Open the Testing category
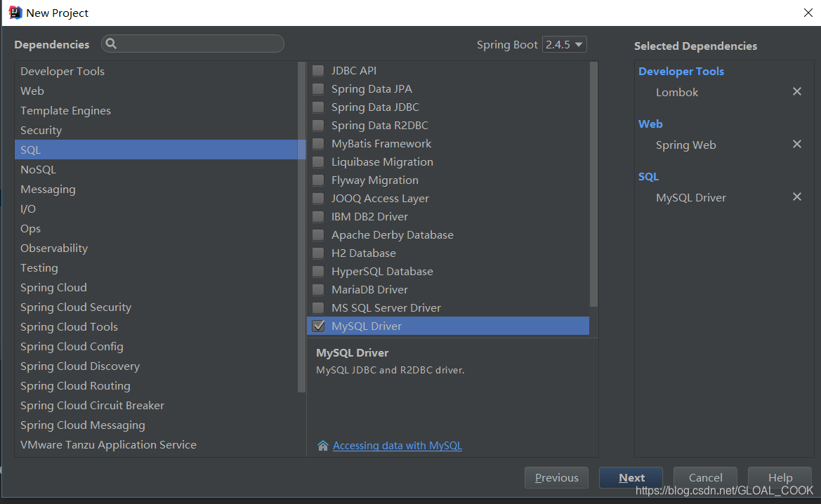 157,267
